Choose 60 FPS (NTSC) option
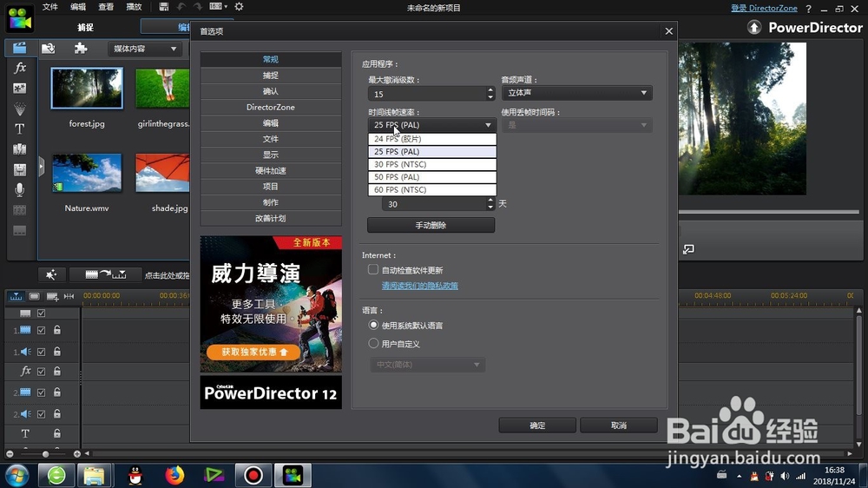The height and width of the screenshot is (488, 868). (x=431, y=189)
